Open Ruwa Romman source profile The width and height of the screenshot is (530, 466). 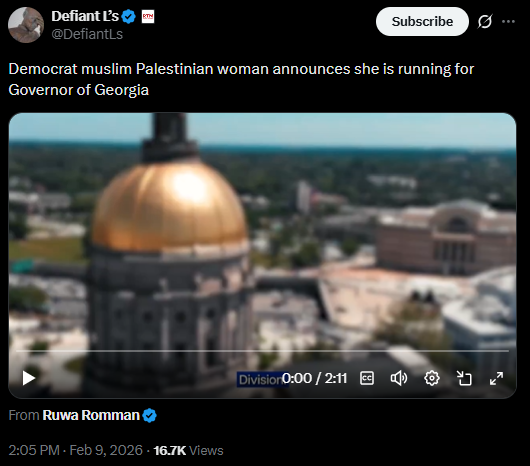tap(91, 415)
